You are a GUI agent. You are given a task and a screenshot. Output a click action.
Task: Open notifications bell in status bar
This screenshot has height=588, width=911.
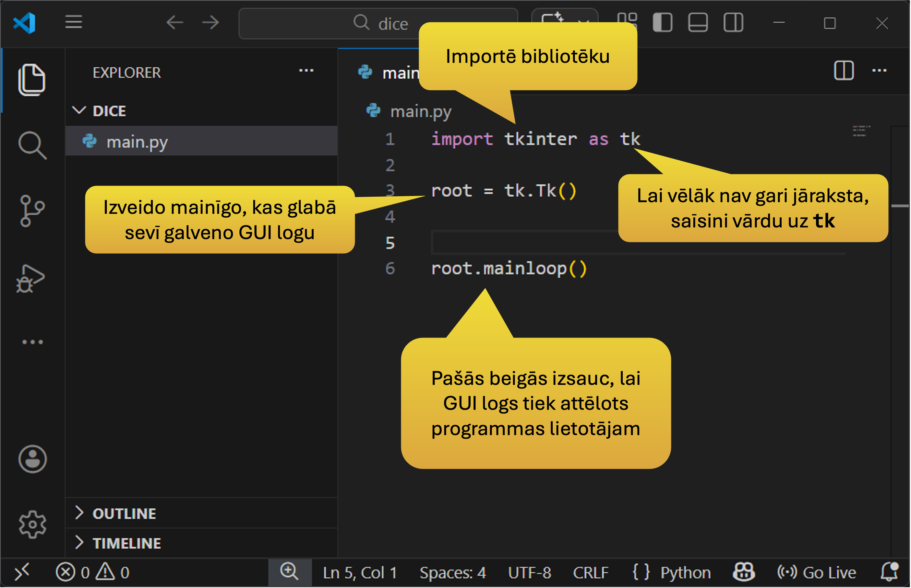(x=889, y=572)
